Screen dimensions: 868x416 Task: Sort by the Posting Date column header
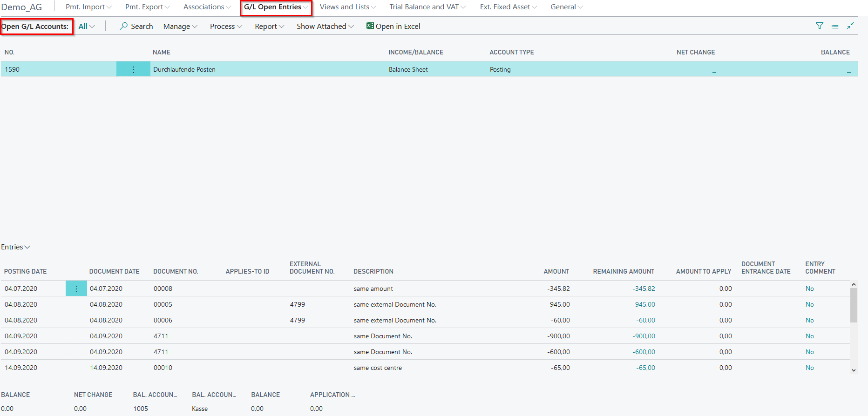26,271
